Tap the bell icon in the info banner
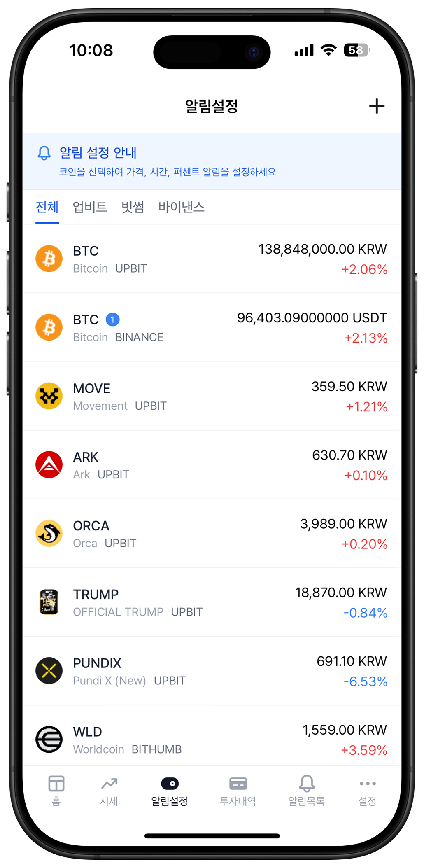Image resolution: width=424 pixels, height=868 pixels. click(44, 153)
